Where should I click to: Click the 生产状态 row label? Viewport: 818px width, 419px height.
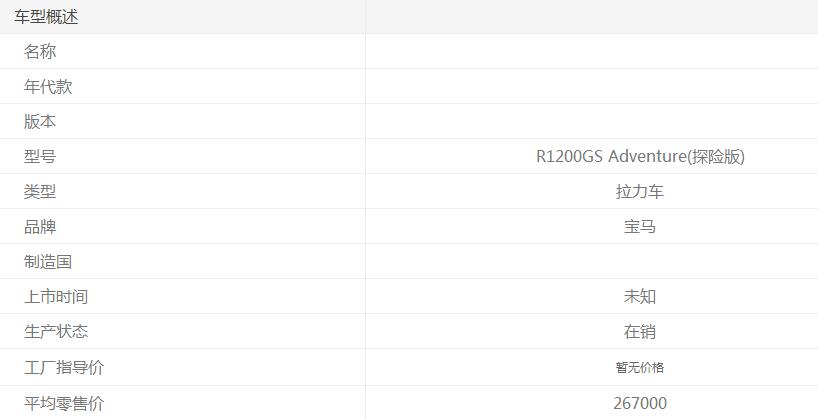click(56, 332)
